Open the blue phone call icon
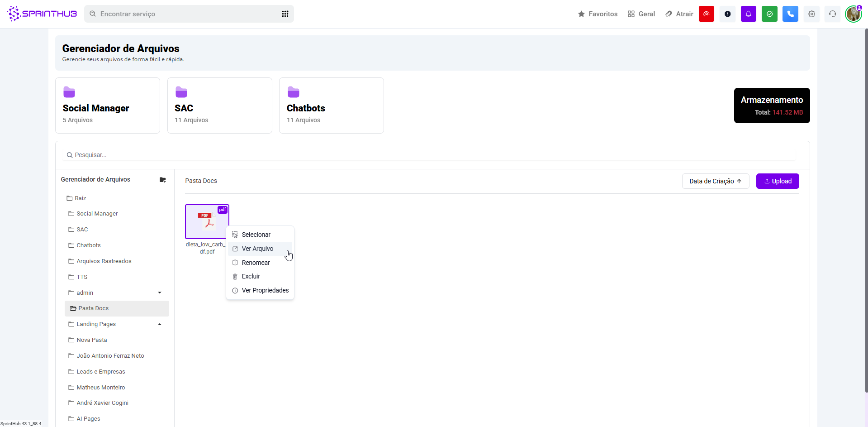The image size is (868, 427). [790, 14]
